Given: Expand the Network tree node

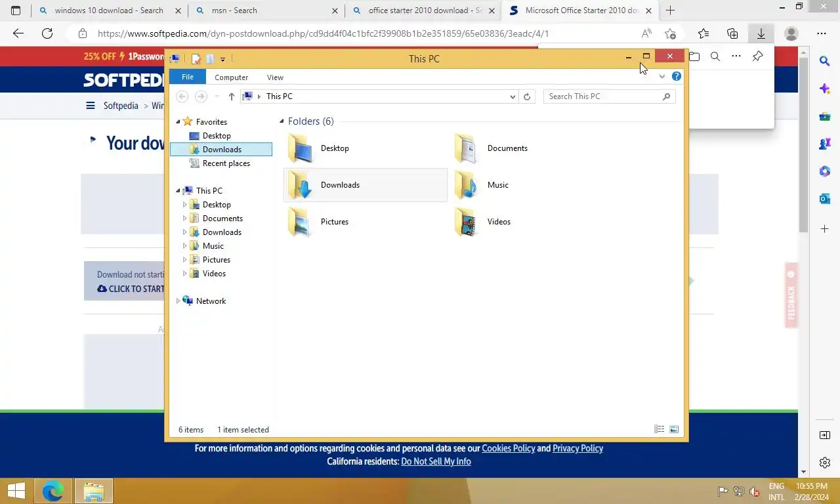Looking at the screenshot, I should point(178,301).
